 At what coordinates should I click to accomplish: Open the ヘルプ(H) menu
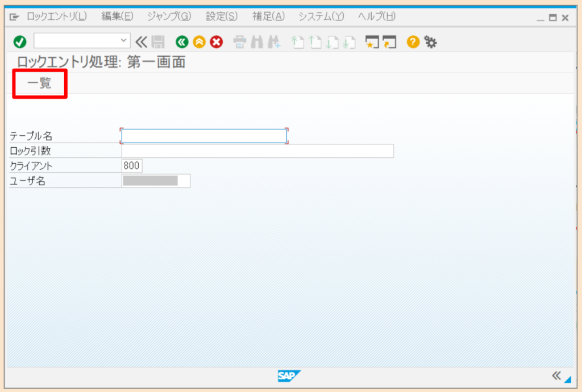pos(377,16)
